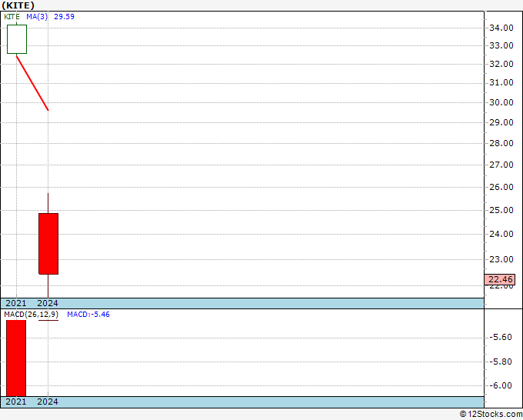Click the red moving average line
Image resolution: width=523 pixels, height=420 pixels.
click(32, 83)
